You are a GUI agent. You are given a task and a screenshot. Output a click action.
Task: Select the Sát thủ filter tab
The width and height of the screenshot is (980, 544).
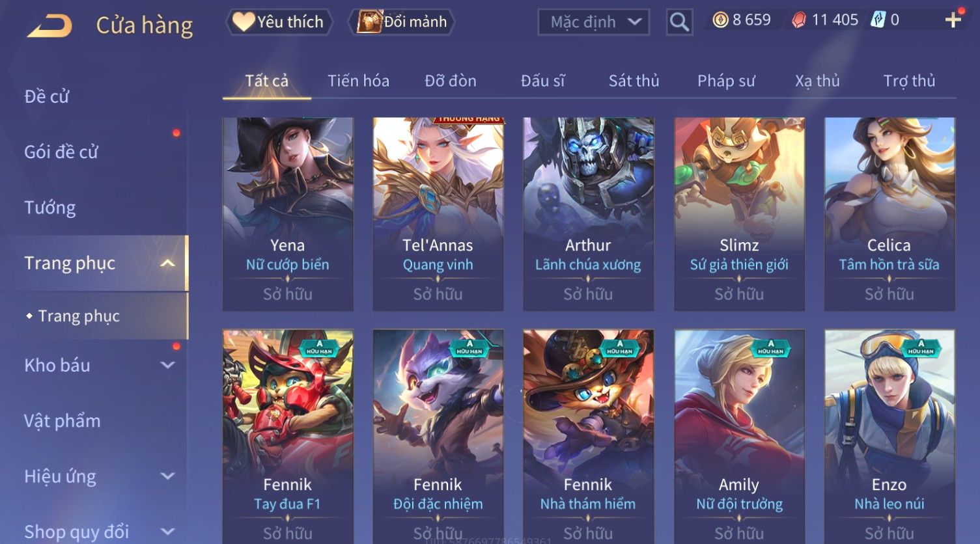coord(634,81)
